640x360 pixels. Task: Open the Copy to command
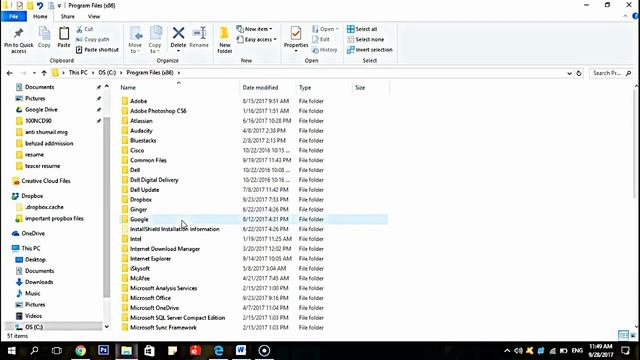155,40
